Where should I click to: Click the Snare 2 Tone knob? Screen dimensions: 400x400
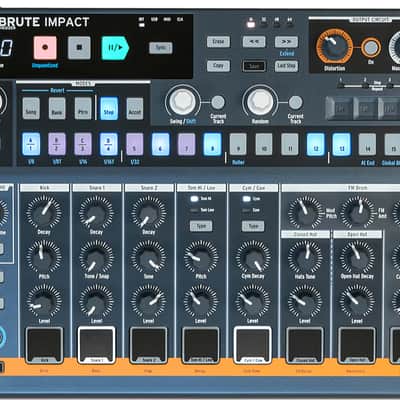pos(149,257)
